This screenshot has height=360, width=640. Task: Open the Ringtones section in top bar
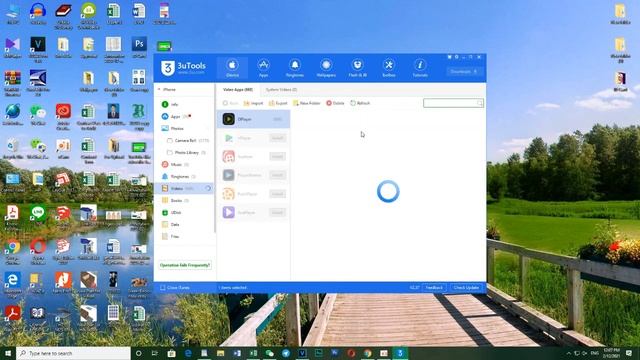click(x=295, y=68)
